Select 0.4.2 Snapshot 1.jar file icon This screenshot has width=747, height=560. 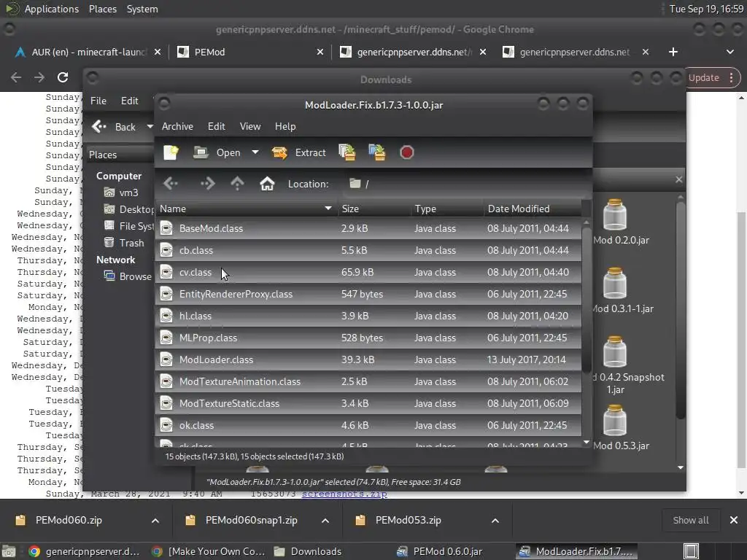click(x=614, y=351)
